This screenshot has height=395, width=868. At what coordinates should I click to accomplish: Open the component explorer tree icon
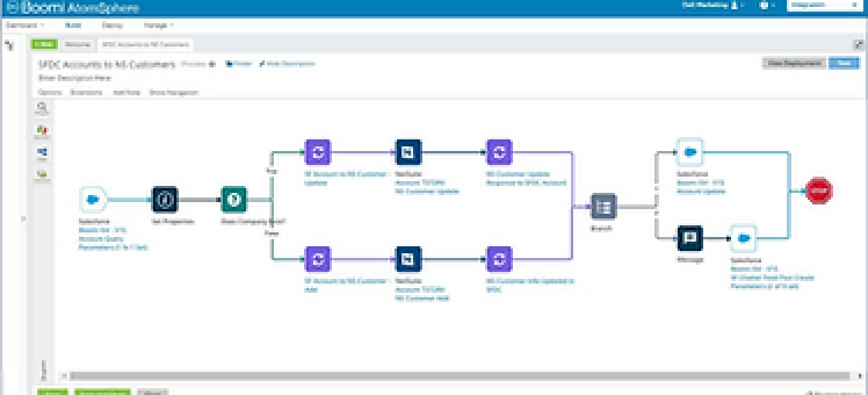click(10, 45)
